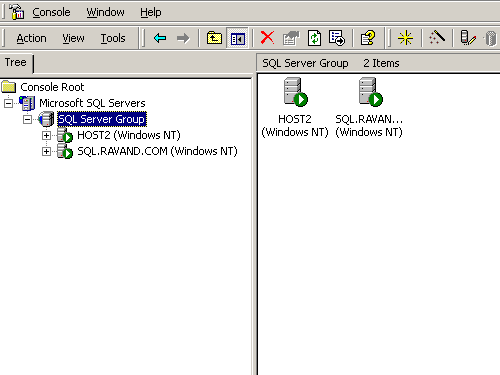Go back with the cyan left arrow

[x=160, y=38]
